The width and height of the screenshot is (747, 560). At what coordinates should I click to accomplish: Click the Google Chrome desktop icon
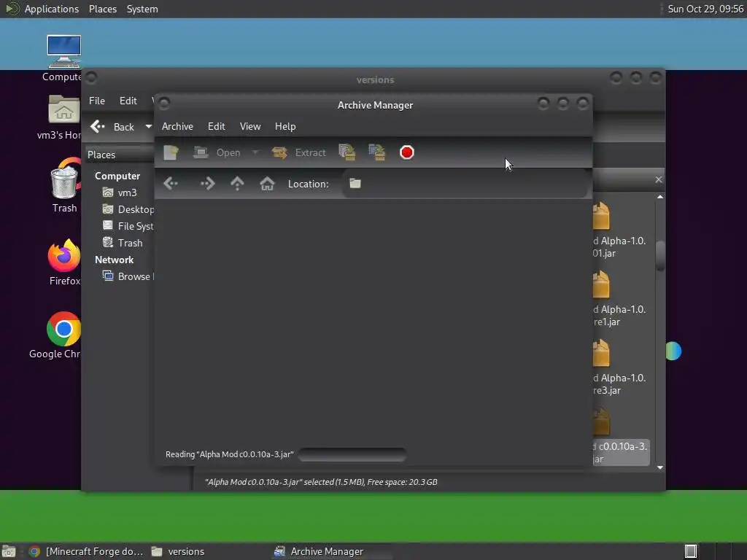tap(57, 335)
